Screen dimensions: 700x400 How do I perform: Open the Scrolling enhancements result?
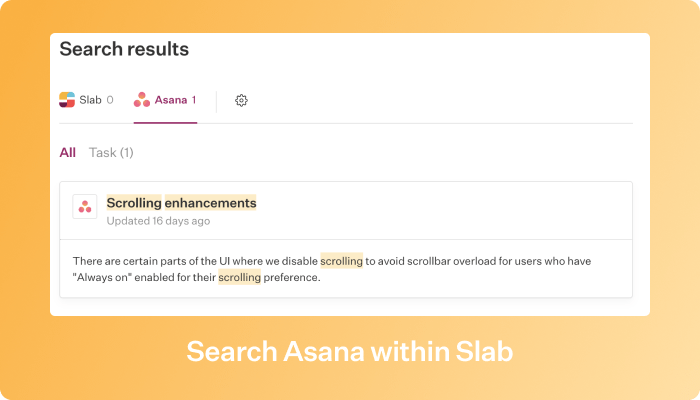[x=181, y=203]
